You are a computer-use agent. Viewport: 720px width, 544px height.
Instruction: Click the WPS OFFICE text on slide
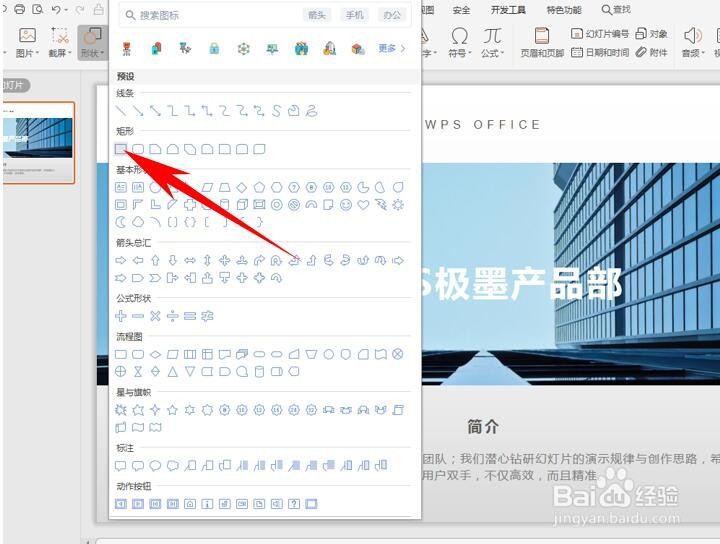[x=483, y=124]
